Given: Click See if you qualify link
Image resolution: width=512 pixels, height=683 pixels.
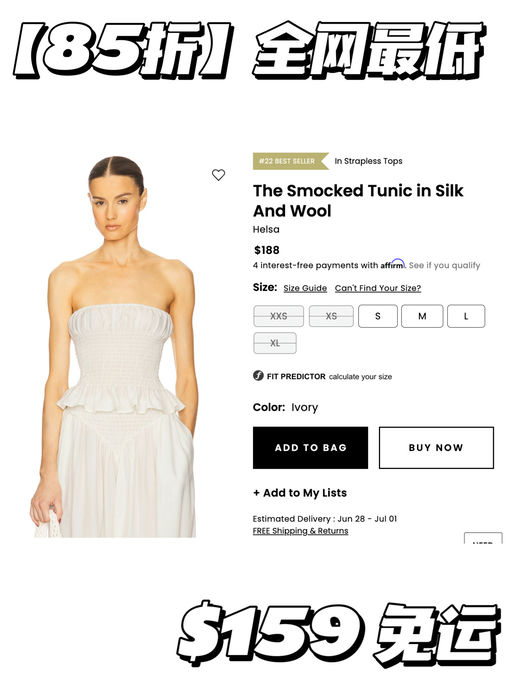Looking at the screenshot, I should [x=444, y=265].
